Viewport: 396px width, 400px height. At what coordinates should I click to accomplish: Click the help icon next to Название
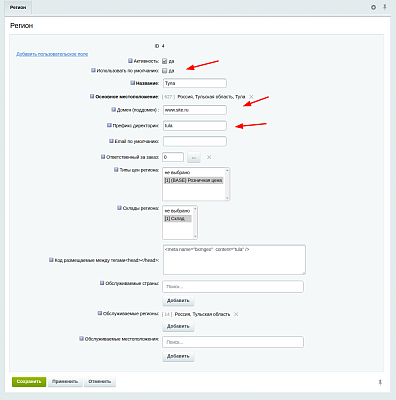click(132, 83)
